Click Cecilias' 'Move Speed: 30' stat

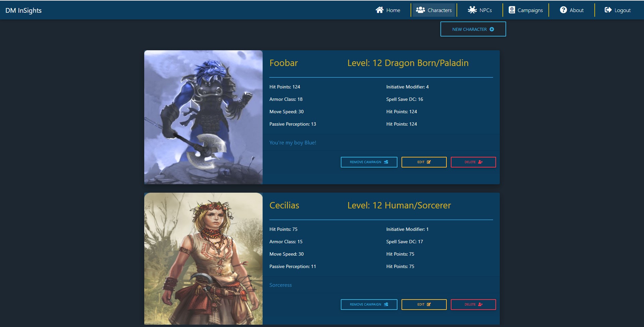[286, 254]
